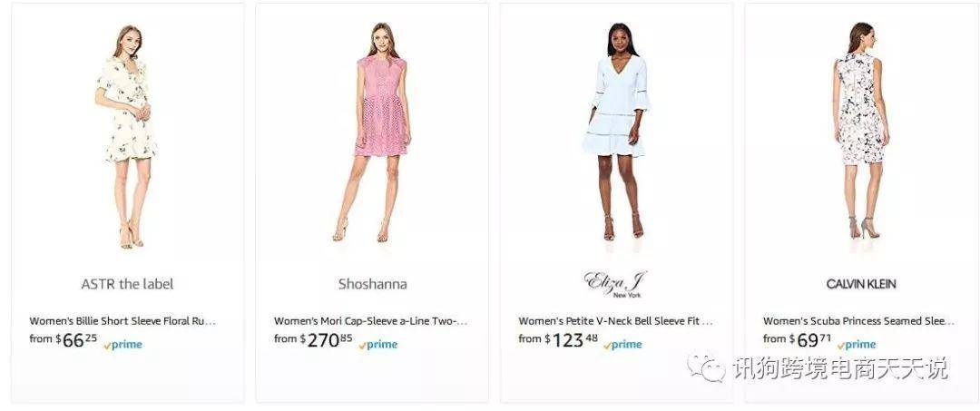Screen dimensions: 980x411
Task: Open Women's Scuba Princess Seamed title
Action: click(x=858, y=321)
